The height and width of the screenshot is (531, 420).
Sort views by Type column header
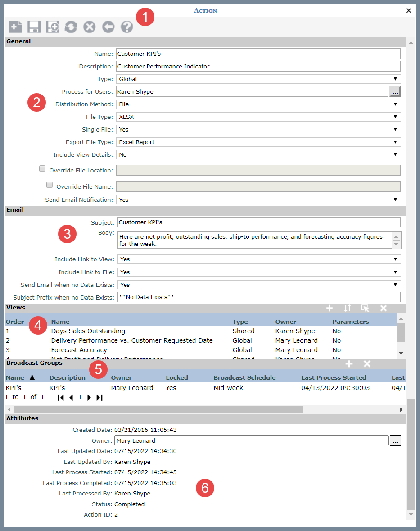(240, 322)
